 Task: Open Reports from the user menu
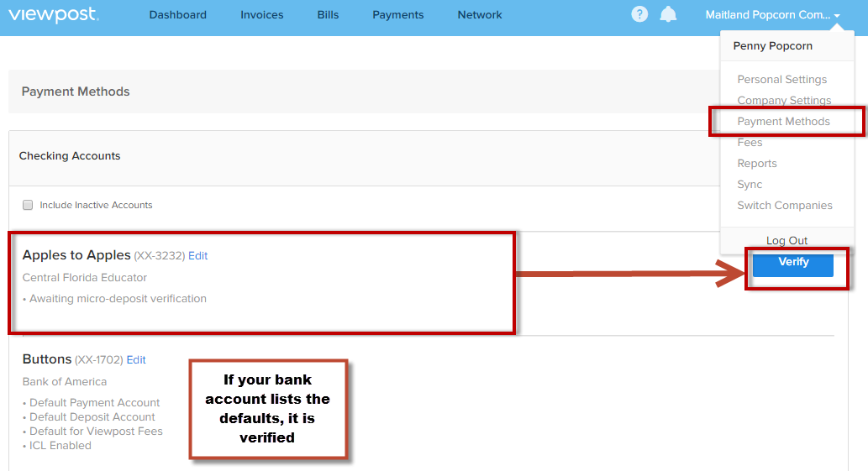(x=757, y=164)
